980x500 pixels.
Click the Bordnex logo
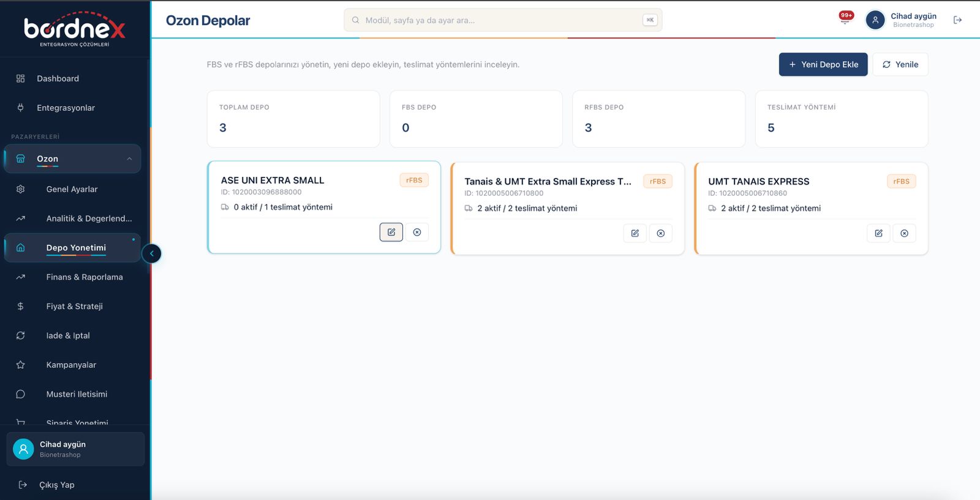pos(75,29)
